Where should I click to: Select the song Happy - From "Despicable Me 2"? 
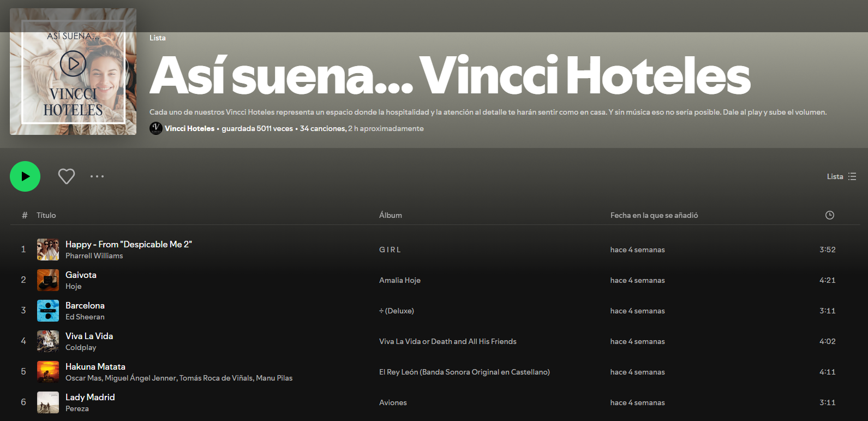[129, 244]
